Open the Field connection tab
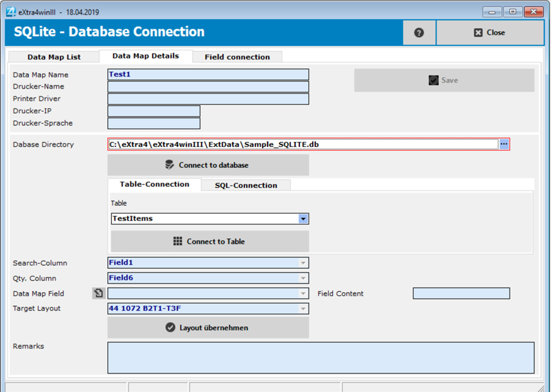 tap(237, 57)
